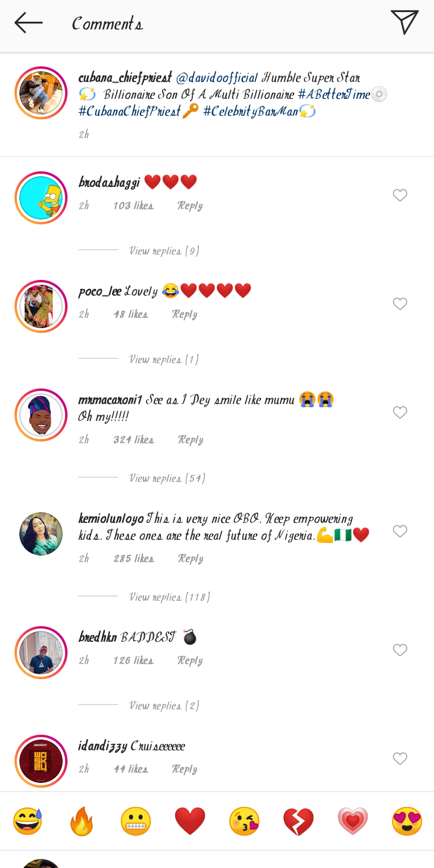
Task: Tap the red heart emoji quick reaction
Action: click(190, 821)
